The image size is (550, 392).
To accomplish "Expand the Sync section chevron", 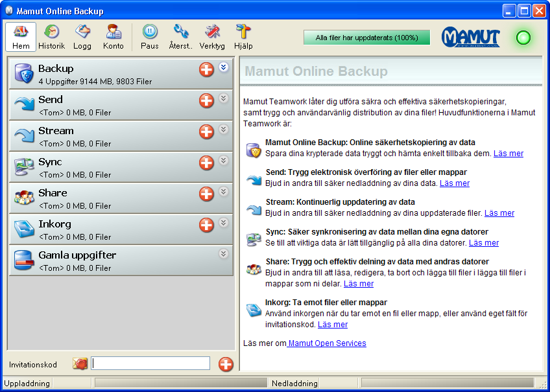I will (223, 161).
